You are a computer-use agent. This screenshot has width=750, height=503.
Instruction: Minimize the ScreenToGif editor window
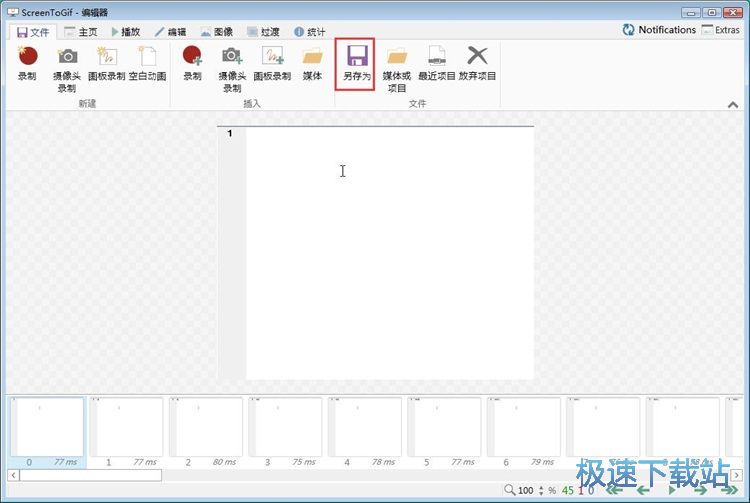691,12
